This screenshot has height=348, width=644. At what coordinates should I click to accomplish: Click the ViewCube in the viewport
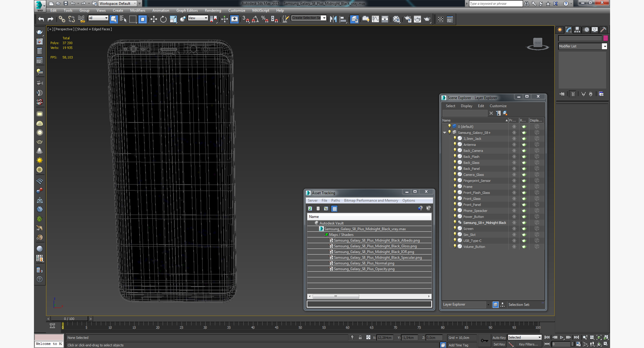coord(538,44)
